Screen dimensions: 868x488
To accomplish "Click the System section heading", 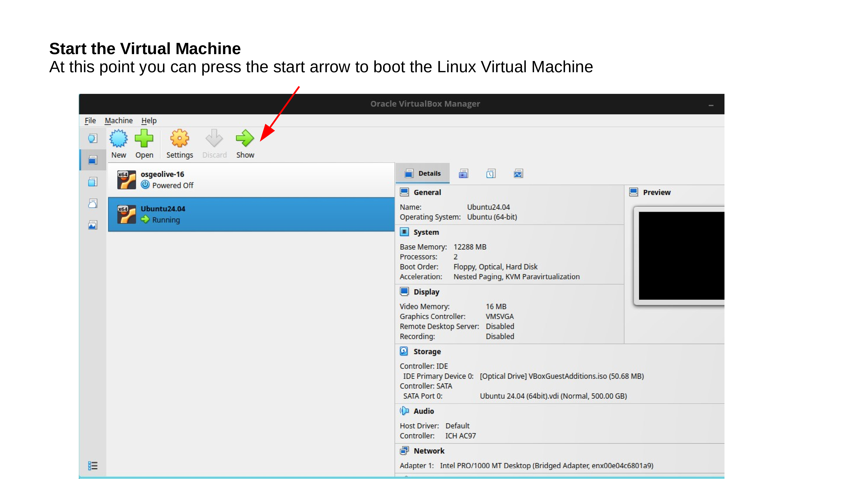I will [x=426, y=232].
